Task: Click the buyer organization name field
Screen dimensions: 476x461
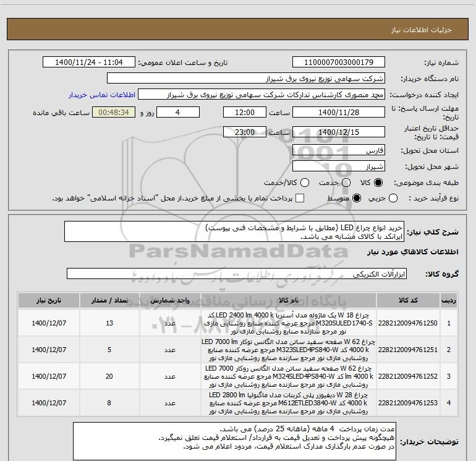Action: [x=246, y=79]
